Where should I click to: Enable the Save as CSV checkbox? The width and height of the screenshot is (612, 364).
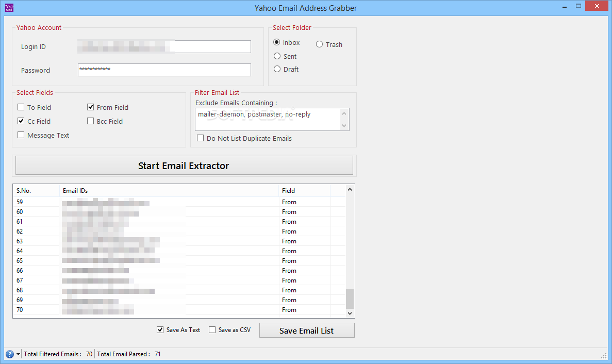[212, 329]
